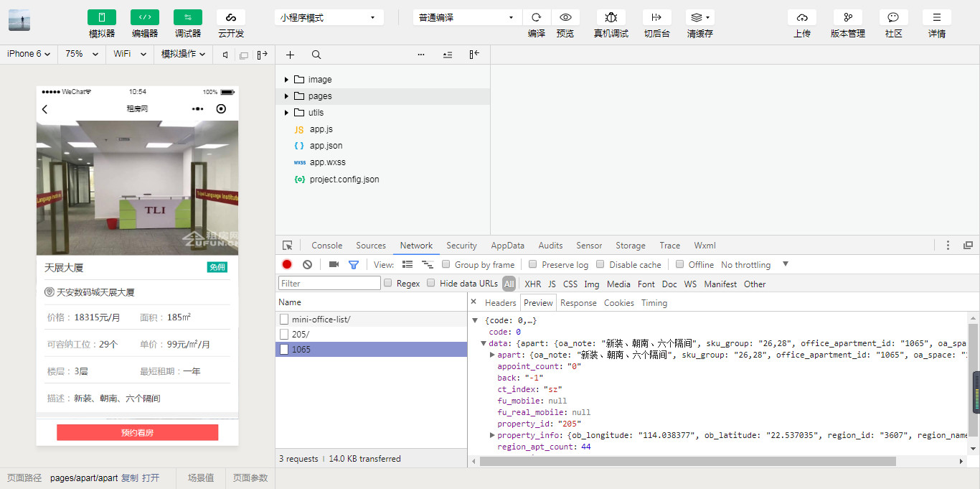Click the preview horizontal scrollbar
This screenshot has height=489, width=980.
tap(687, 462)
